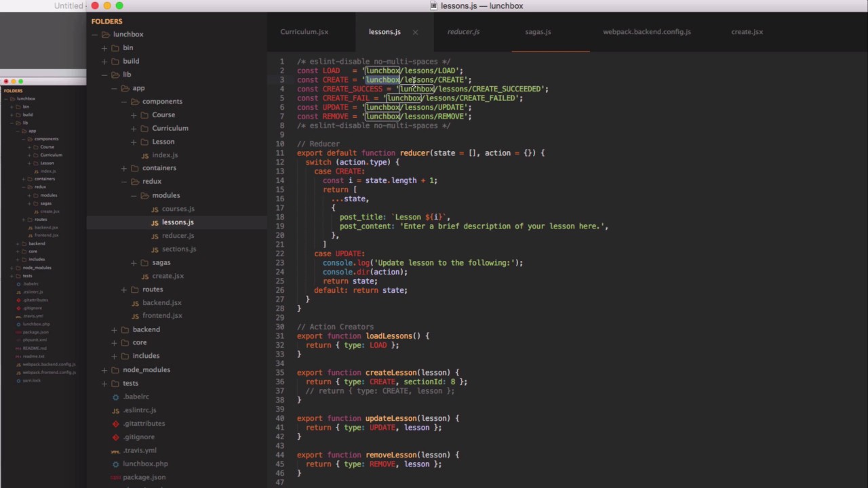Viewport: 868px width, 488px height.
Task: Open package.json from the sidebar
Action: (144, 477)
